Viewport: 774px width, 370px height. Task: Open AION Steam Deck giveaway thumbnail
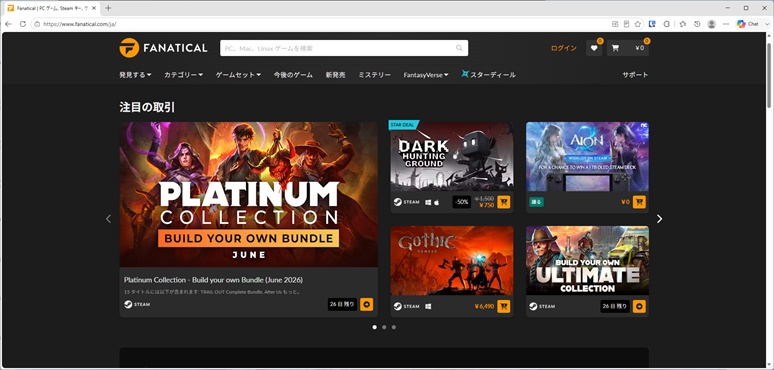pyautogui.click(x=587, y=156)
